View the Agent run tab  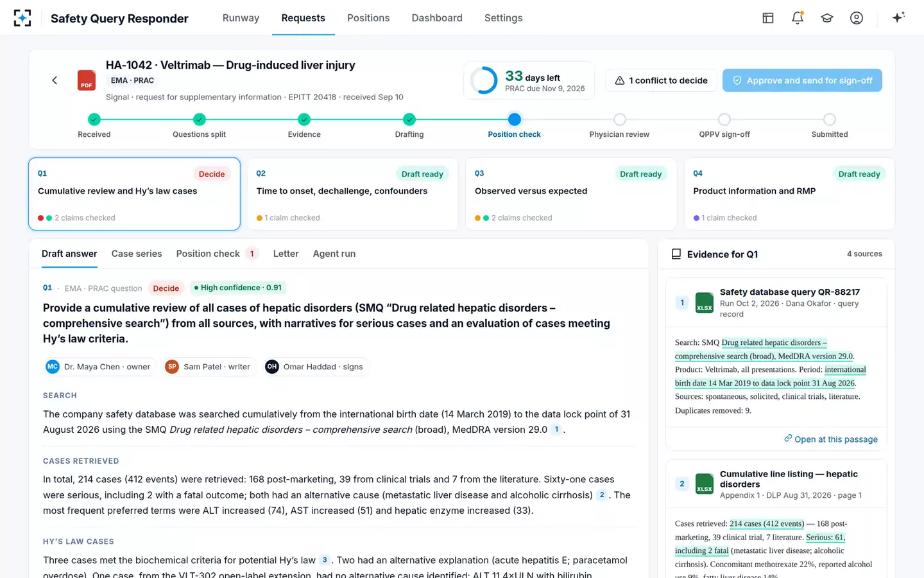point(334,254)
